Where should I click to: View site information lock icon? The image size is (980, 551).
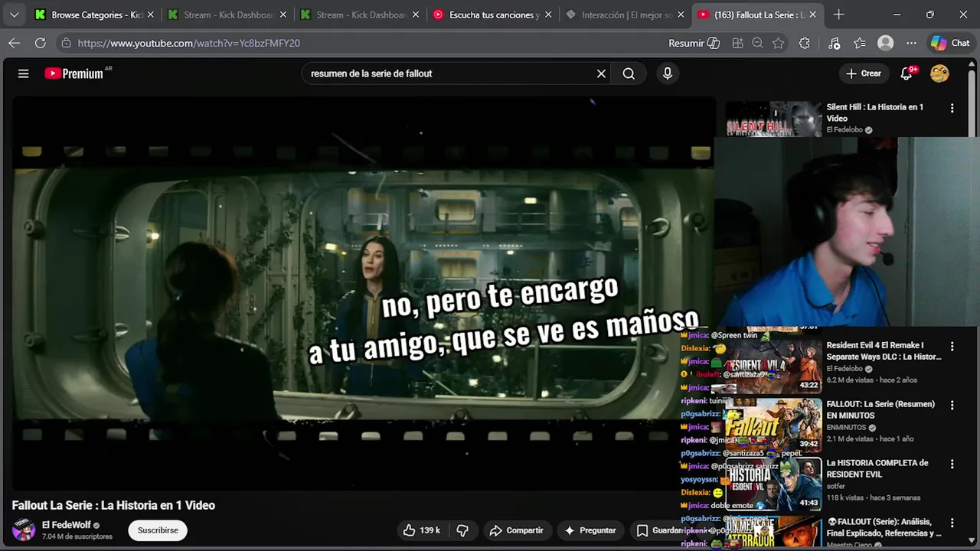(x=66, y=43)
